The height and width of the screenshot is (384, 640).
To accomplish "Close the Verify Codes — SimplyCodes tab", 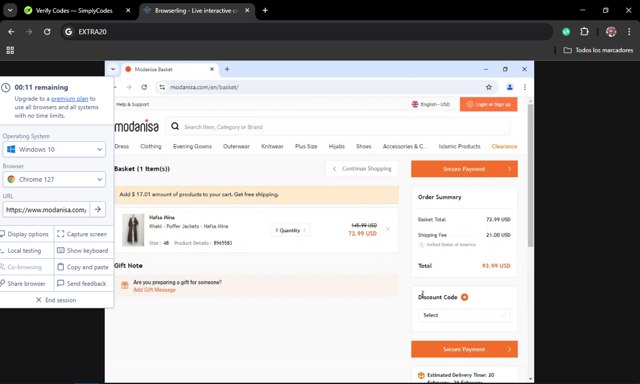I will coord(128,11).
